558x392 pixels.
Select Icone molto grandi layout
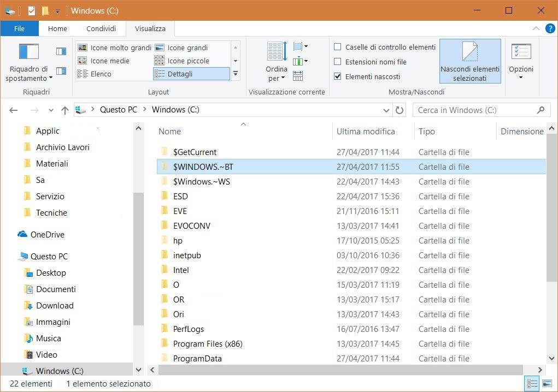click(x=115, y=47)
